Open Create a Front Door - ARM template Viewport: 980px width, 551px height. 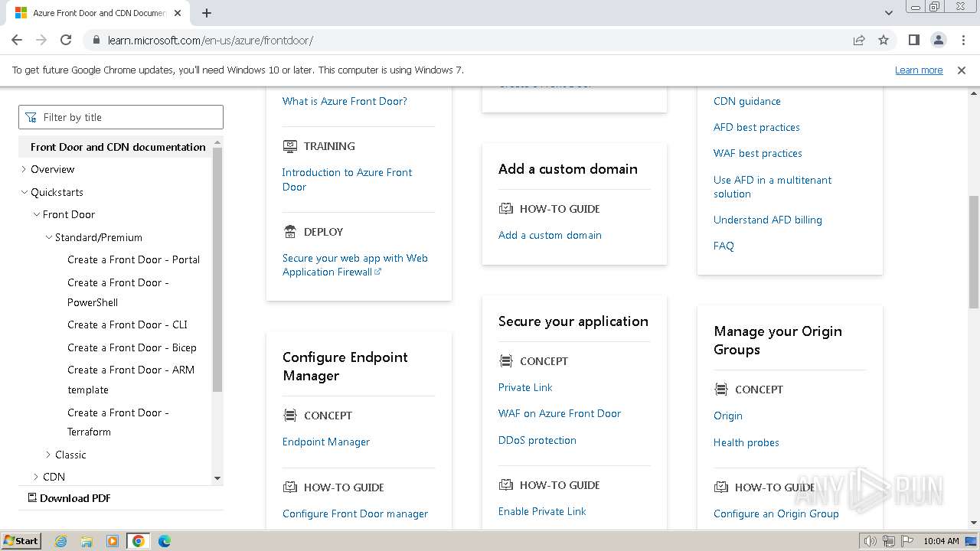tap(131, 380)
